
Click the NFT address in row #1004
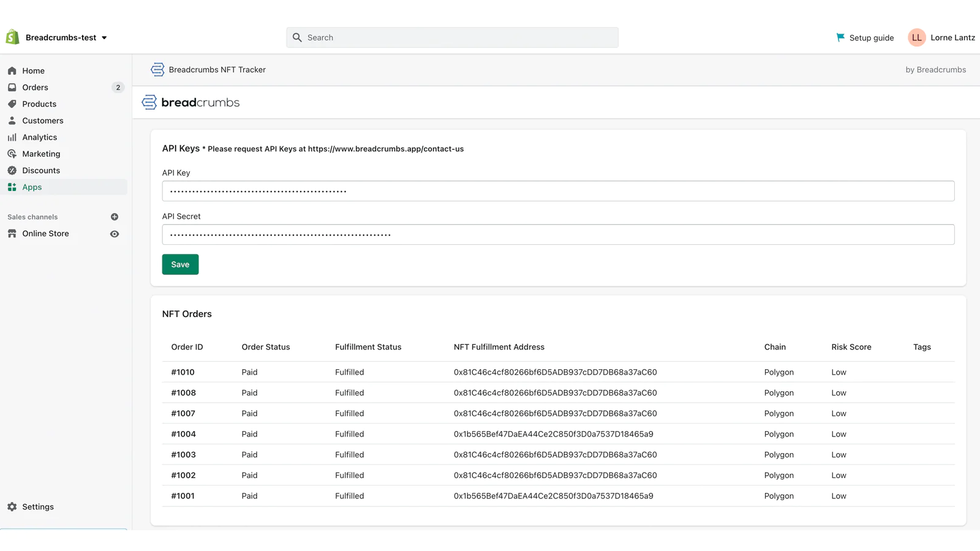[x=553, y=434]
